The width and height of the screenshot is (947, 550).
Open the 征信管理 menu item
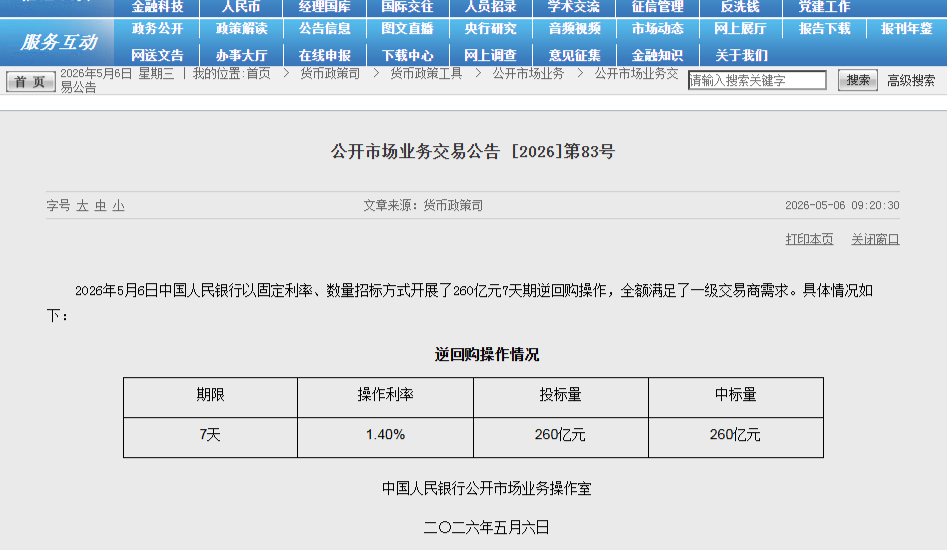click(657, 7)
